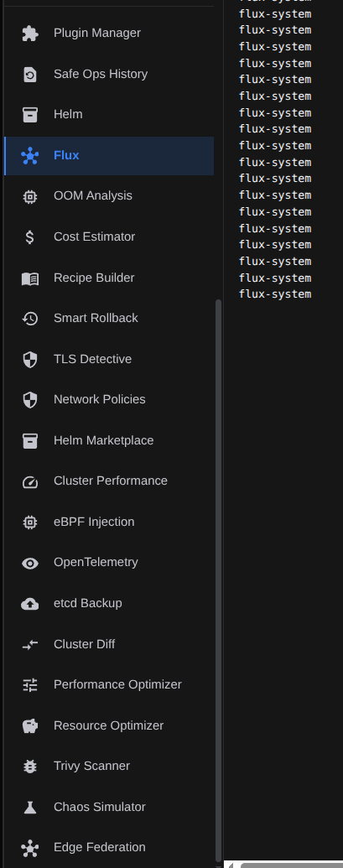
Task: Click the Performance Optimizer sliders icon
Action: (x=30, y=685)
